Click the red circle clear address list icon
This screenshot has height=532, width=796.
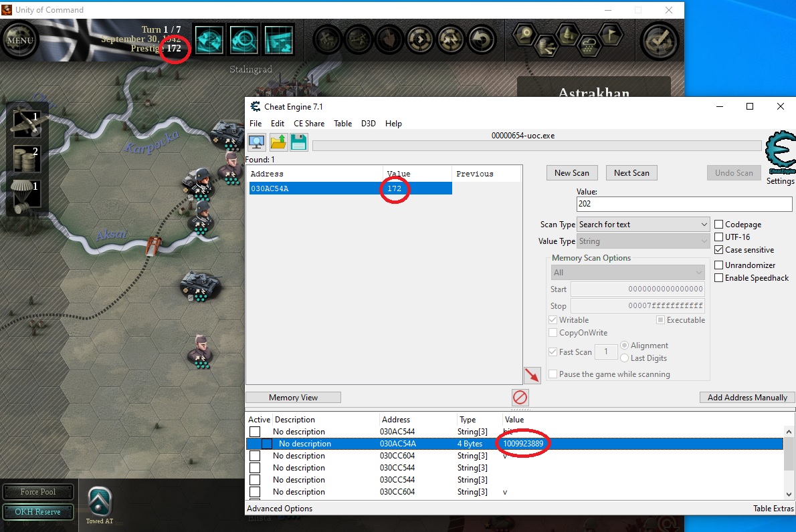pos(520,398)
